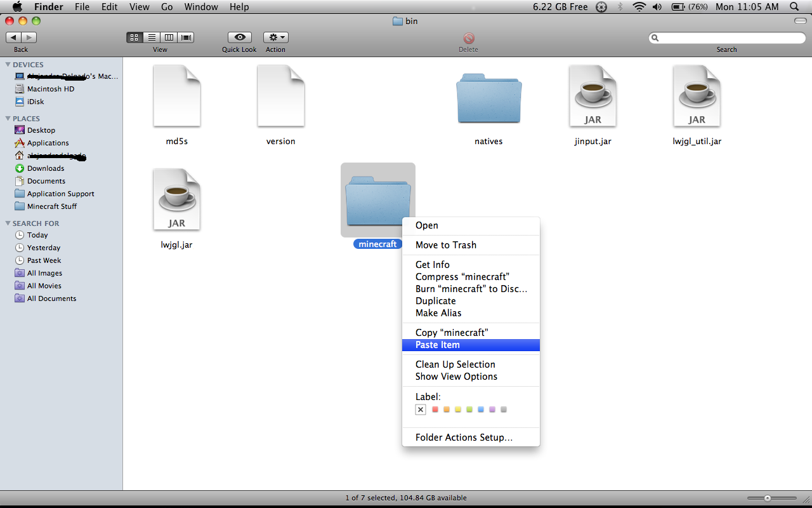812x508 pixels.
Task: Choose Move to Trash
Action: (x=471, y=245)
